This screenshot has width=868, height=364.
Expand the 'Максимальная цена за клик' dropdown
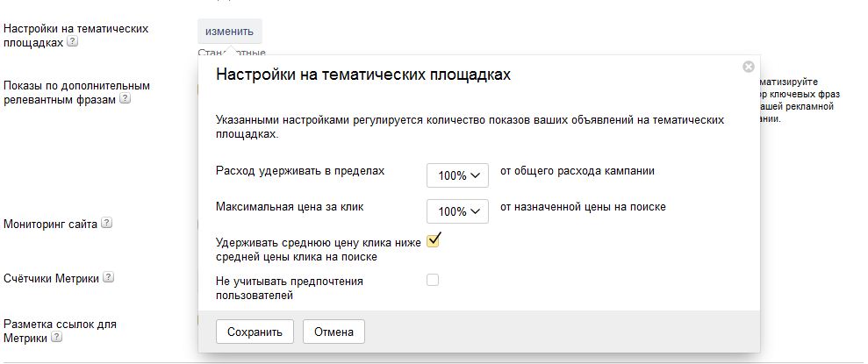(457, 211)
